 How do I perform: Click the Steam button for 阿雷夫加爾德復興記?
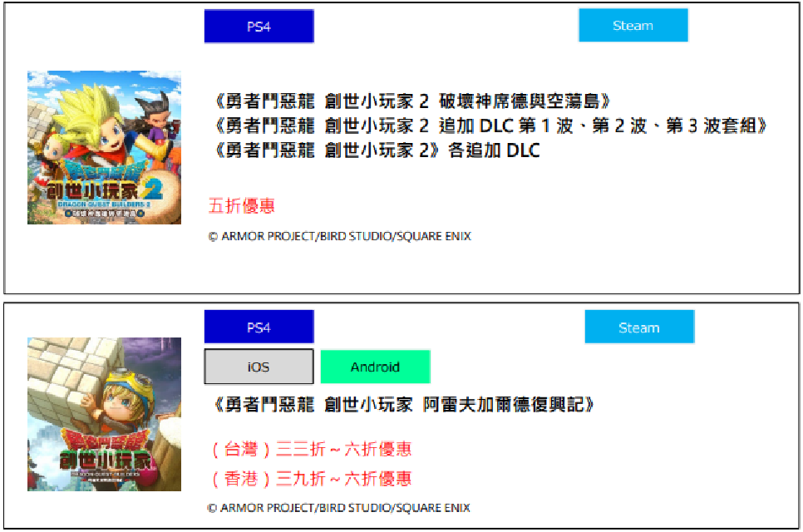pos(639,327)
